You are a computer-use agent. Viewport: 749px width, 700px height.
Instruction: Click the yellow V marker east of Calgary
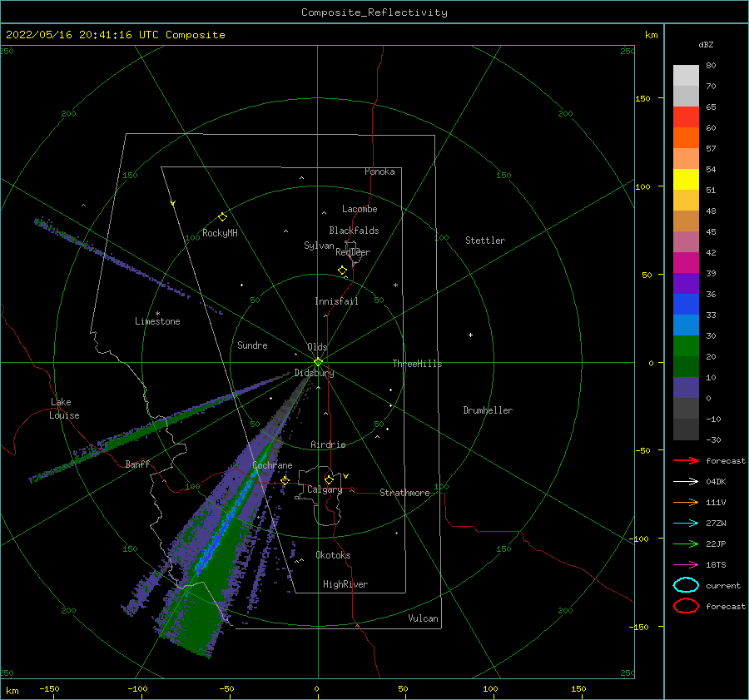(x=346, y=476)
